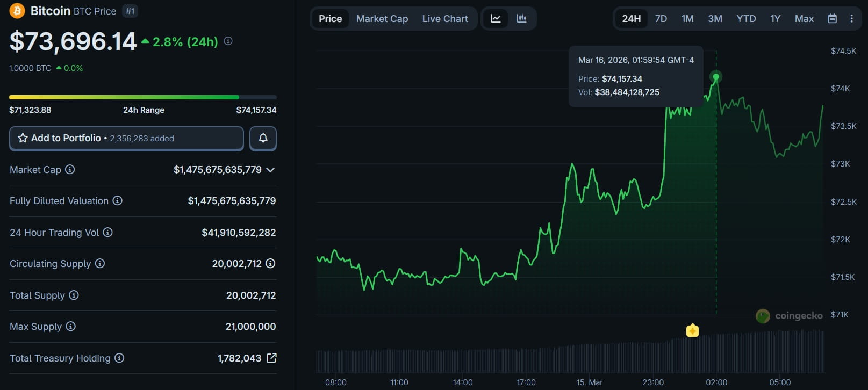This screenshot has width=868, height=390.
Task: Click the 24 Hour Trading Vol info icon
Action: [107, 232]
